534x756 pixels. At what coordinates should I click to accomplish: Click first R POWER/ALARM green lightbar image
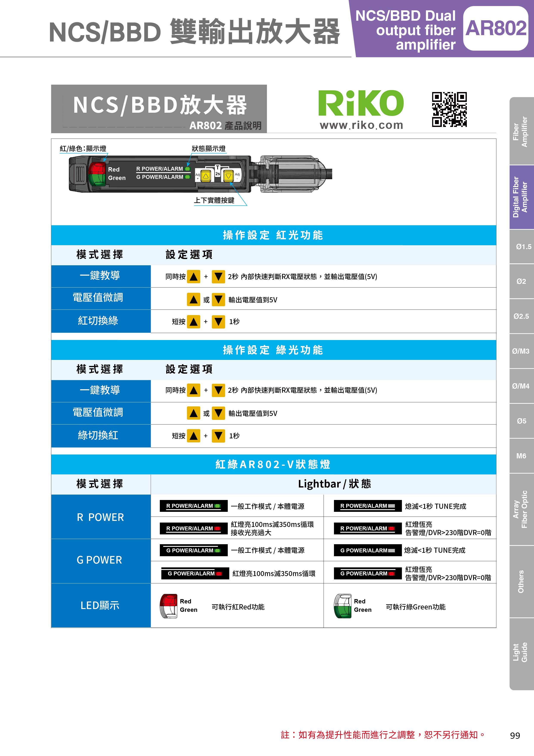pyautogui.click(x=193, y=506)
